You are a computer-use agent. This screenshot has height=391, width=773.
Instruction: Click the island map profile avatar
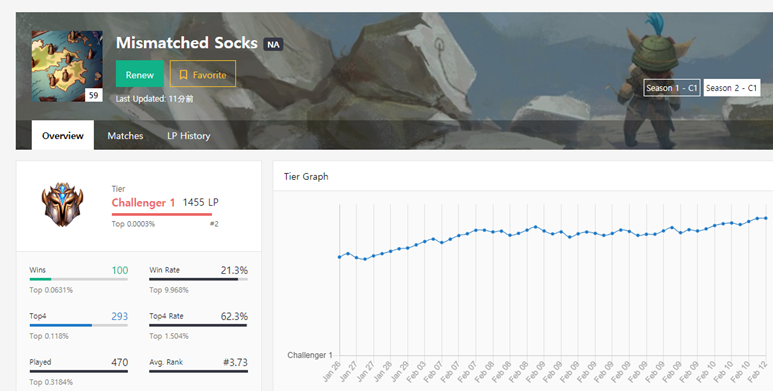click(67, 66)
